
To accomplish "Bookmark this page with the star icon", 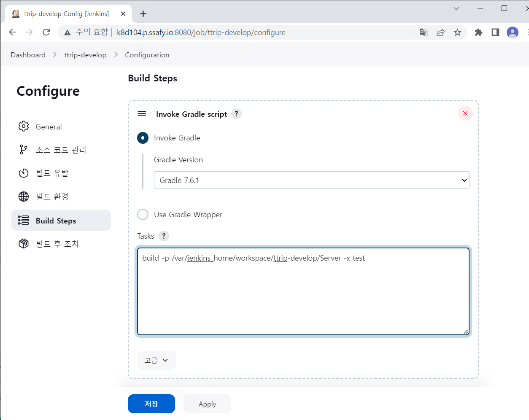I will click(x=457, y=32).
